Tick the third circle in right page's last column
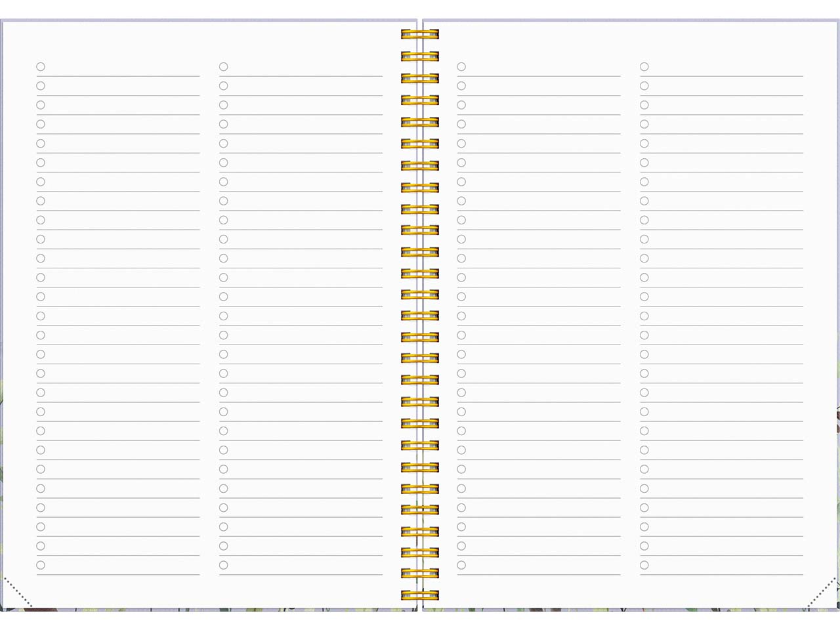The image size is (840, 630). (644, 105)
